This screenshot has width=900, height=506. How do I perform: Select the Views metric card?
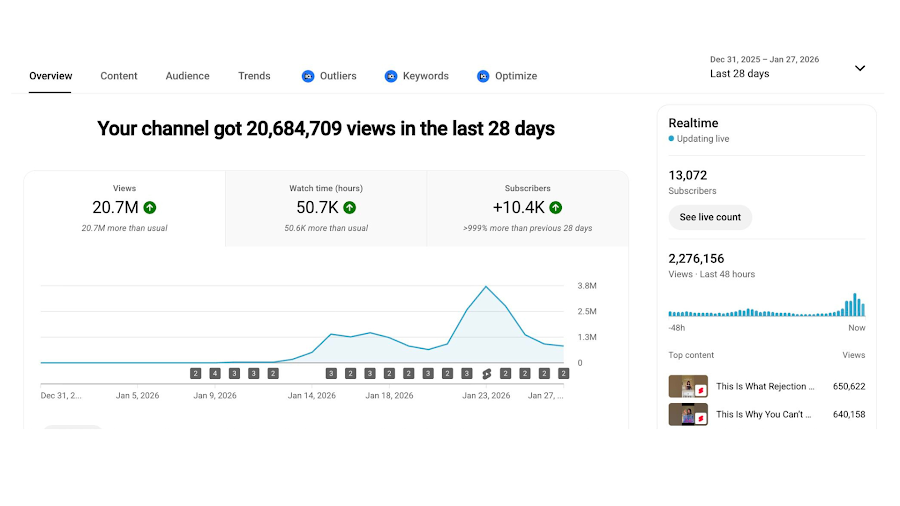[x=125, y=208]
